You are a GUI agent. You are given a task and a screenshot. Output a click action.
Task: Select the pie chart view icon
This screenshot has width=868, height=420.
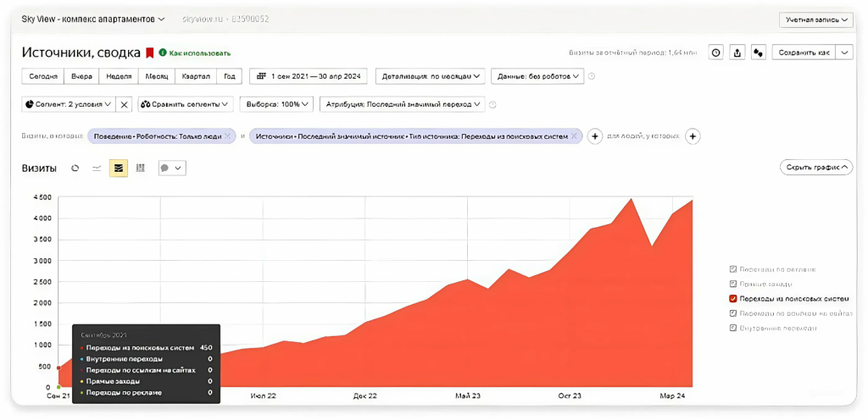(75, 168)
